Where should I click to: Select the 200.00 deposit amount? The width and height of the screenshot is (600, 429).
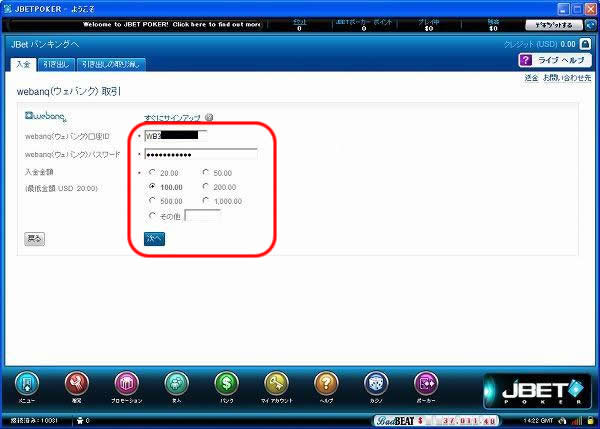pos(206,187)
